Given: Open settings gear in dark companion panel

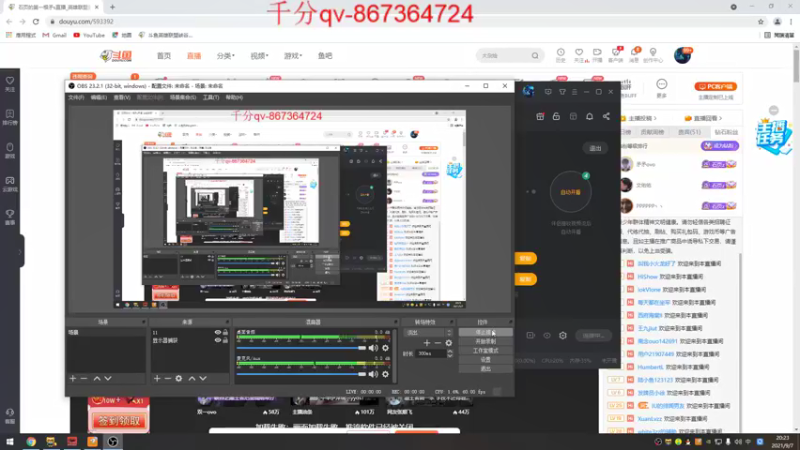Looking at the screenshot, I should [x=563, y=335].
